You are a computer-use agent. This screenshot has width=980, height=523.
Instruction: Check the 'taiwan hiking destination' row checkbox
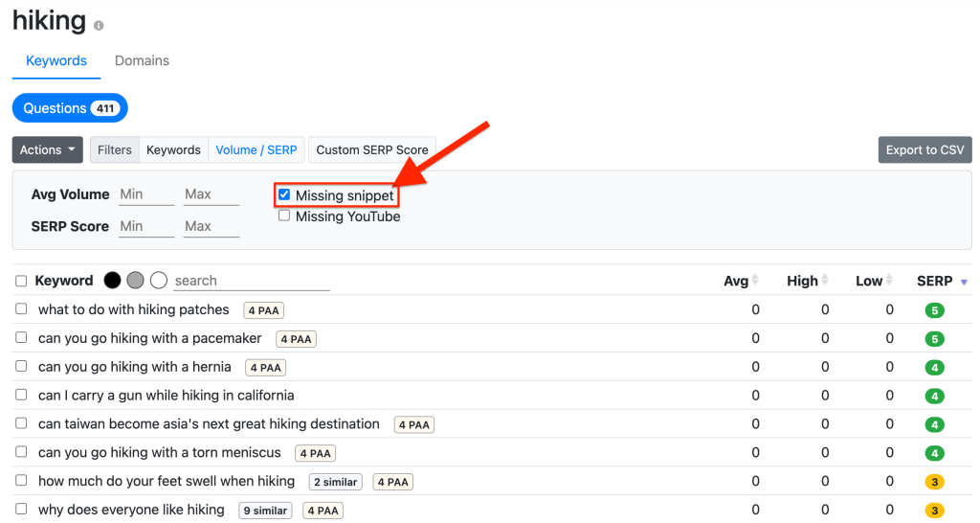pyautogui.click(x=21, y=423)
